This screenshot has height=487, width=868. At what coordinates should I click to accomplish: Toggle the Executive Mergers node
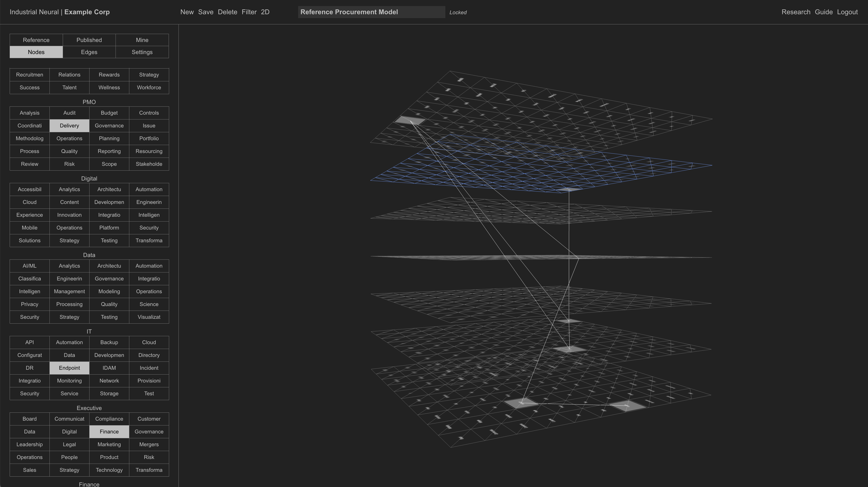pos(149,445)
